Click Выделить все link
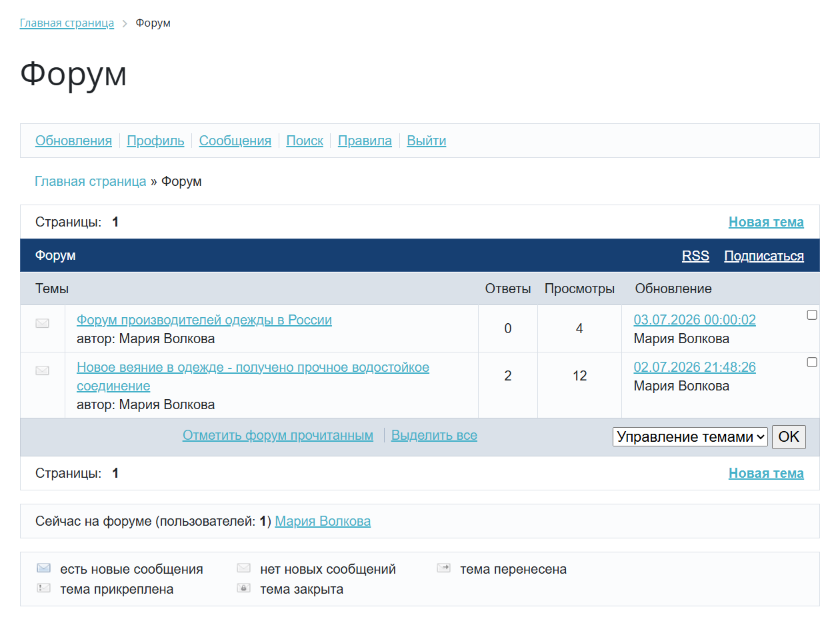The image size is (840, 621). tap(434, 435)
